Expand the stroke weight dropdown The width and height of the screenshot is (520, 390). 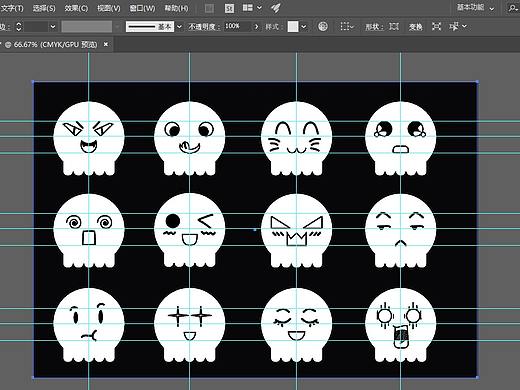(x=53, y=27)
